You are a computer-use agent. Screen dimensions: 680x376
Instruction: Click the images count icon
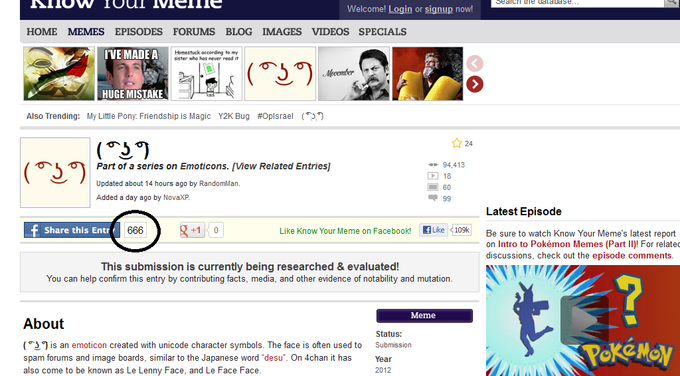click(433, 187)
